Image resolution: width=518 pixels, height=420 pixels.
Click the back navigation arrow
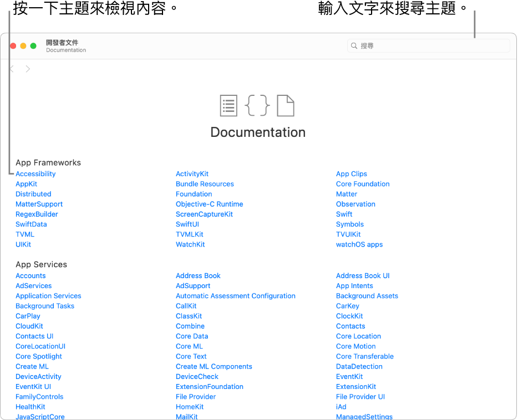[12, 69]
